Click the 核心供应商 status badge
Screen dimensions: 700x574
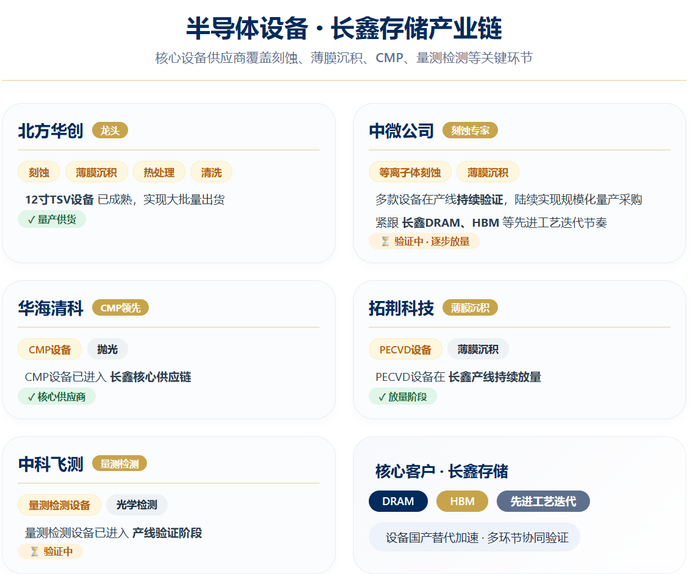(57, 396)
